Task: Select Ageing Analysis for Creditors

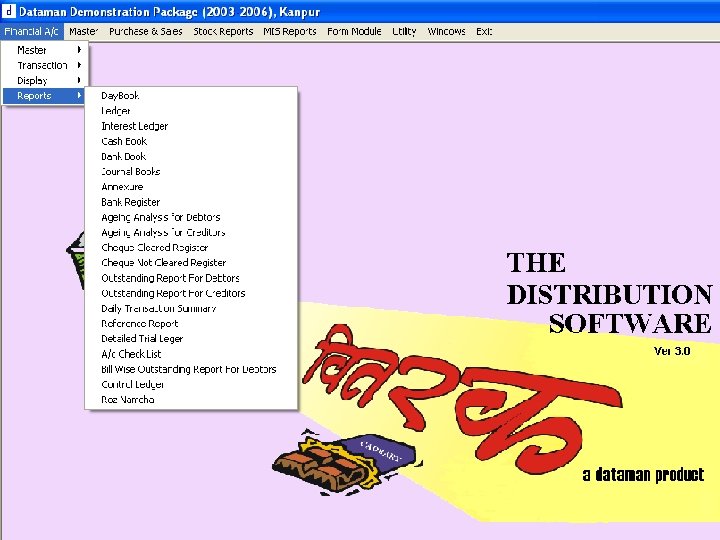Action: click(x=191, y=232)
